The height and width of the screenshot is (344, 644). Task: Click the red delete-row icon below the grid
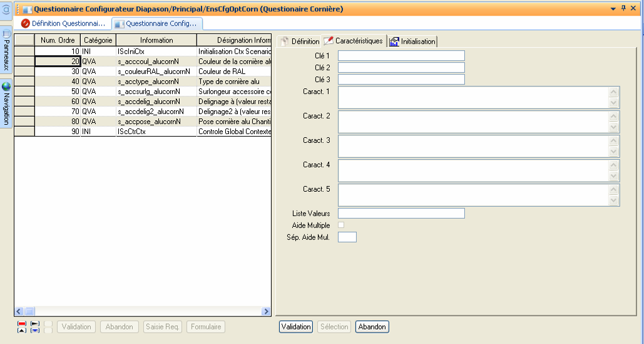[x=22, y=323]
